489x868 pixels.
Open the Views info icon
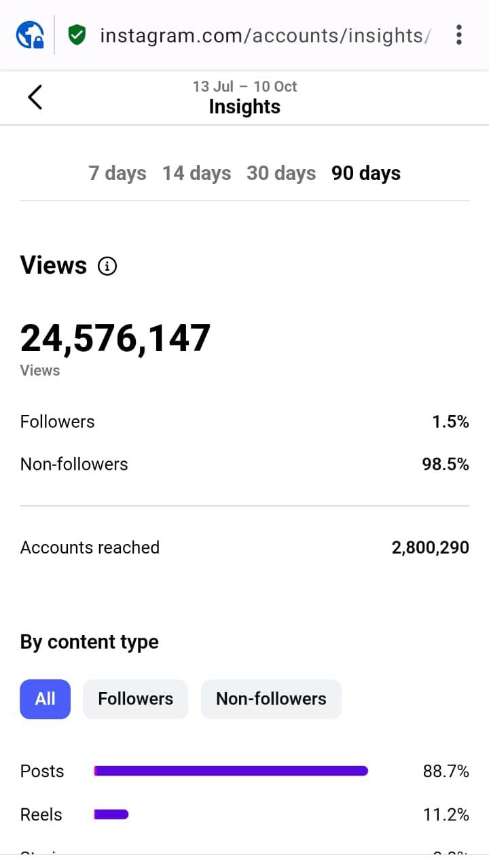pyautogui.click(x=107, y=266)
